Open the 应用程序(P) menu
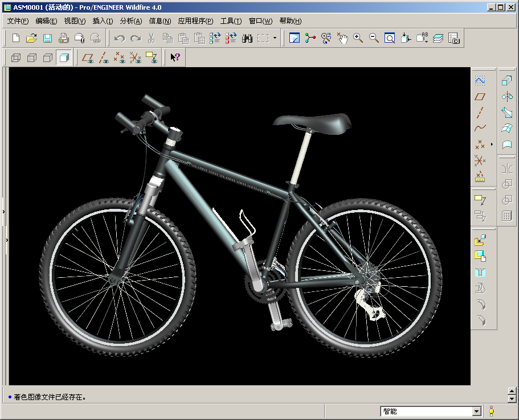This screenshot has width=519, height=420. (195, 21)
